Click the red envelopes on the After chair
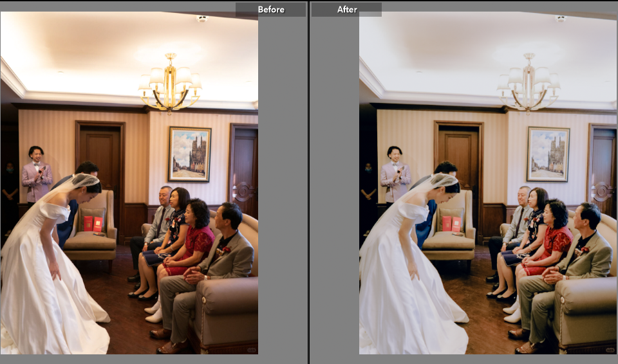This screenshot has height=364, width=618. tap(451, 224)
